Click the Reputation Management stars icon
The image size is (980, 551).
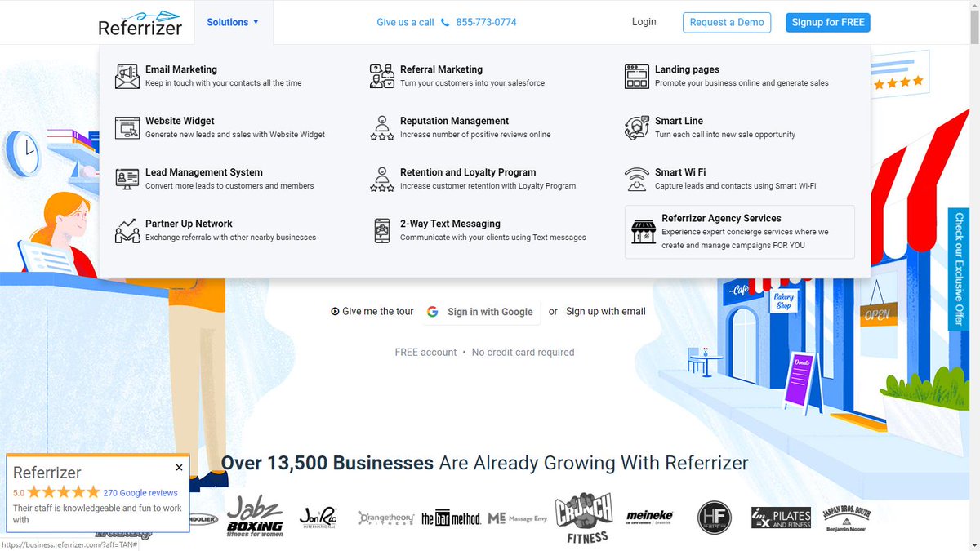click(381, 127)
